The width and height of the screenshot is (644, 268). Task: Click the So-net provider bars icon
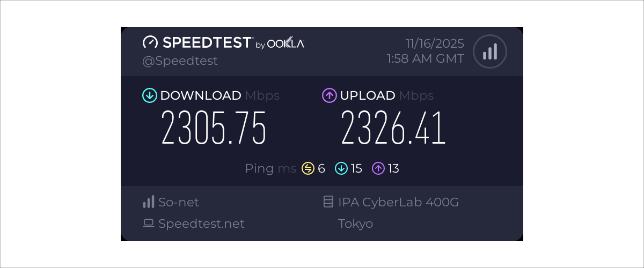(x=149, y=202)
